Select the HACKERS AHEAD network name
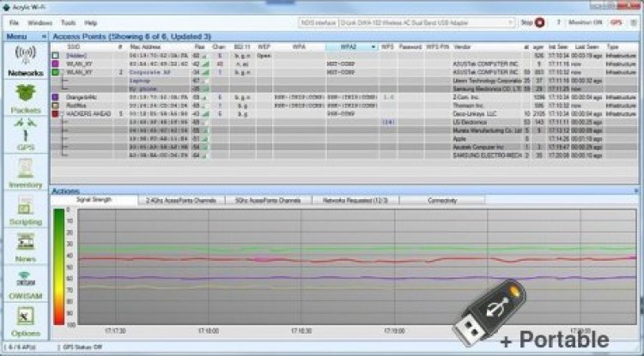This screenshot has width=644, height=356. point(88,113)
